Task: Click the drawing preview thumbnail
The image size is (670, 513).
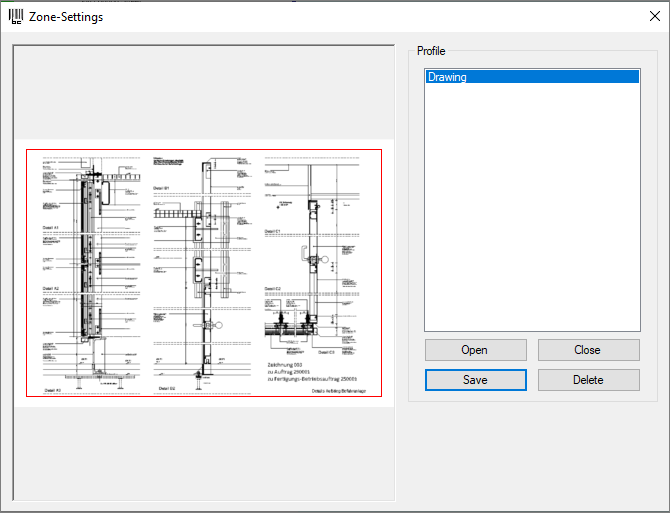Action: click(204, 273)
